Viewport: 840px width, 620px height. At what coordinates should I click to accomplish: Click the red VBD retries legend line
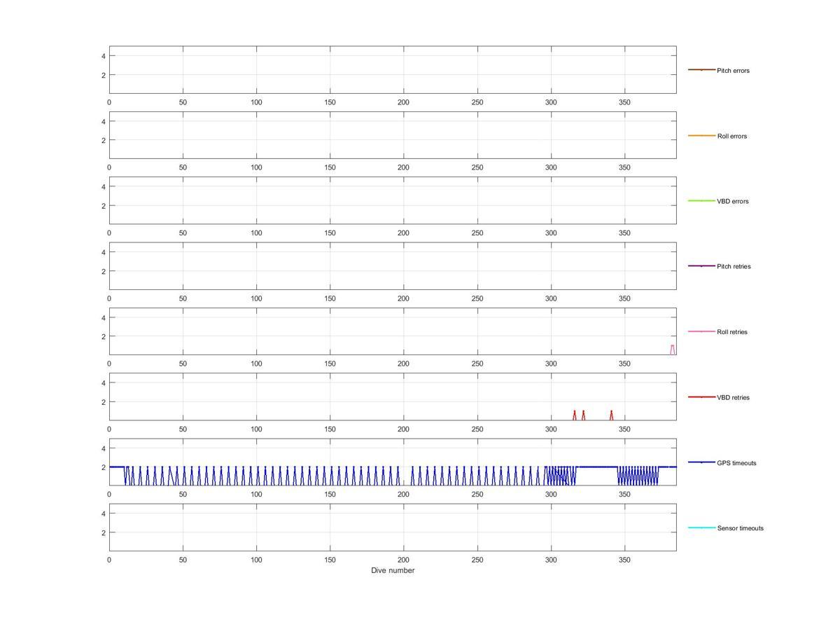(x=701, y=397)
